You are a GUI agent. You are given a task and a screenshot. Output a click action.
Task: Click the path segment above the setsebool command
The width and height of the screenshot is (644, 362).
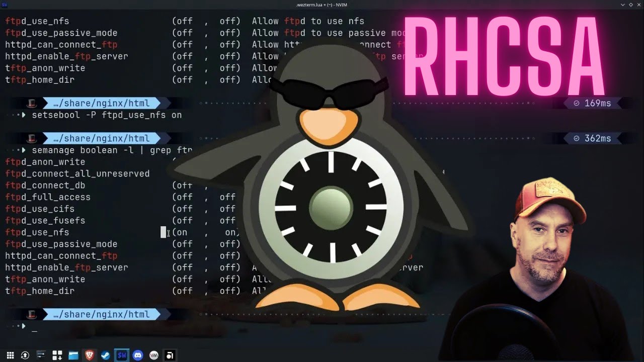(x=101, y=104)
